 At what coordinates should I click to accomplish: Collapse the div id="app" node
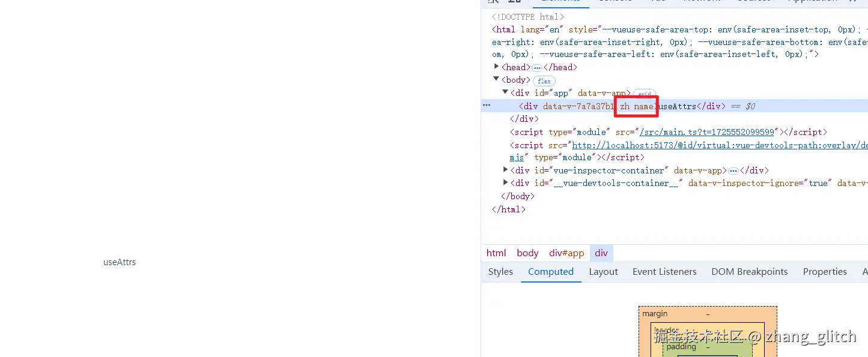point(506,92)
